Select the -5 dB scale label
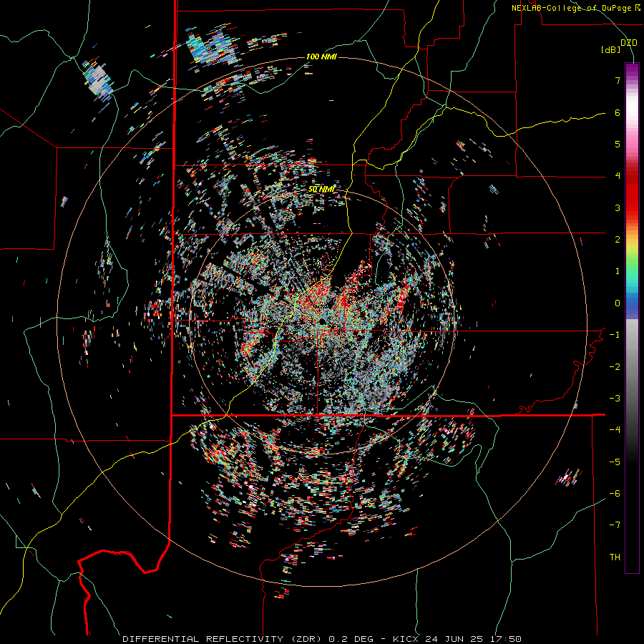The height and width of the screenshot is (644, 644). 615,462
